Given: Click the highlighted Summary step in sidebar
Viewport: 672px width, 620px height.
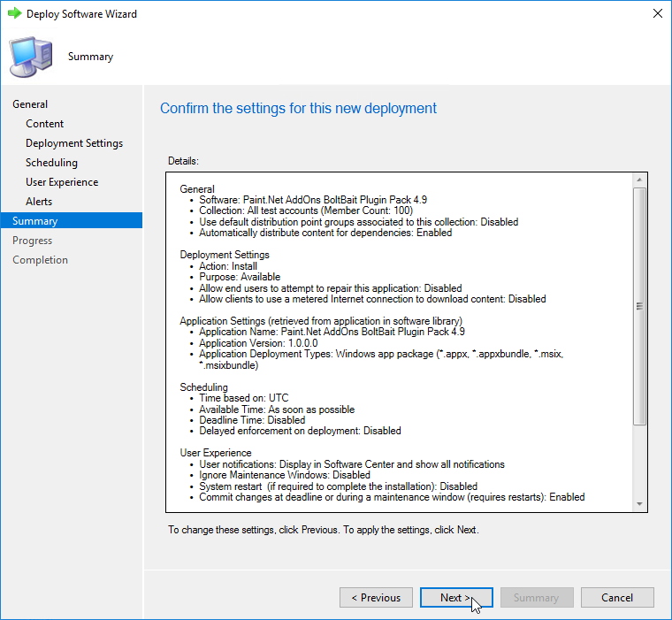Looking at the screenshot, I should tap(35, 221).
